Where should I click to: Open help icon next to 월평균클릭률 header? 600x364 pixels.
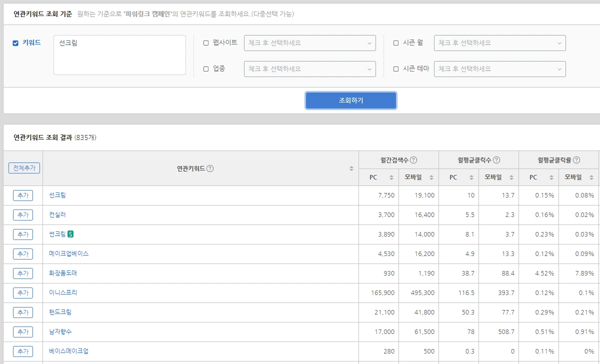coord(576,160)
